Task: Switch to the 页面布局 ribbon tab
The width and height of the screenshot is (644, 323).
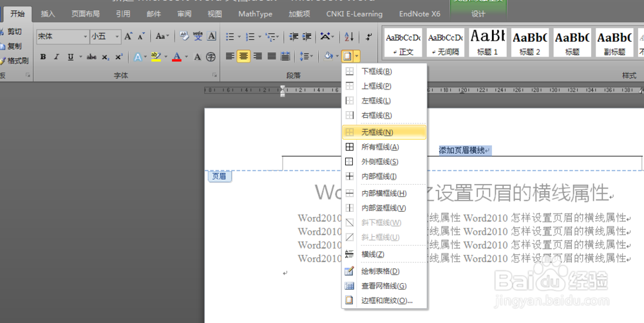Action: tap(86, 14)
